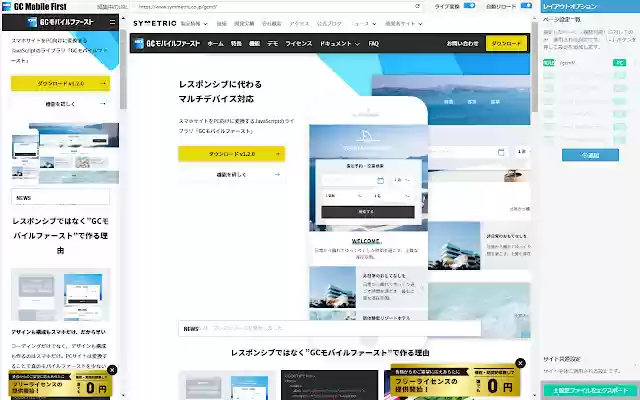Screen dimensions: 640x400
Task: Toggle the 自動リロード switch
Action: click(527, 6)
